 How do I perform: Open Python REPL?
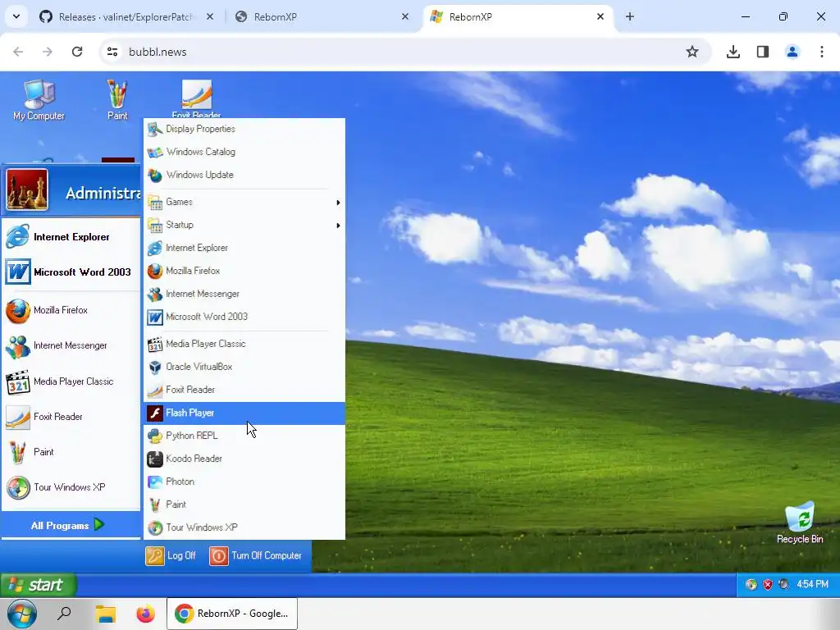(x=244, y=436)
